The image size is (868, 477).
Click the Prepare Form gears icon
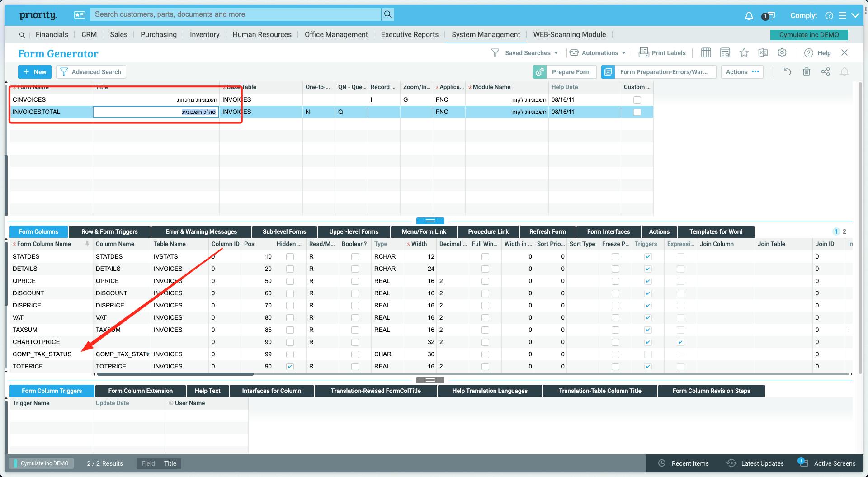point(540,72)
